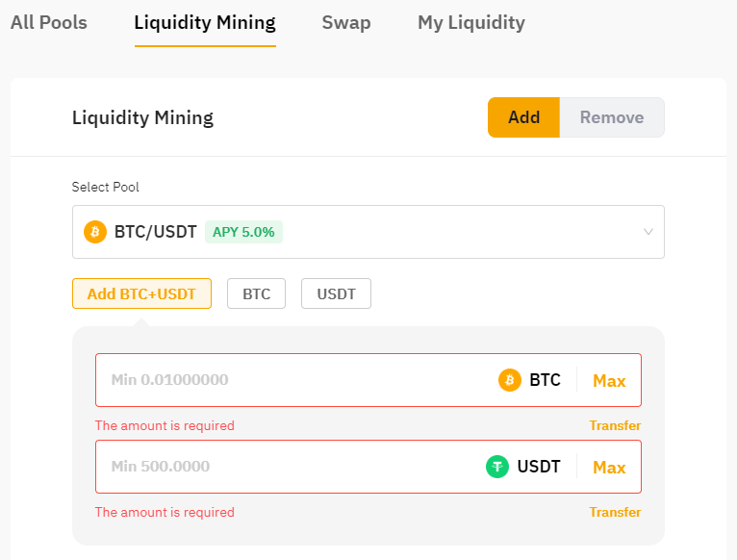The height and width of the screenshot is (560, 737).
Task: Click the Bitcoin icon in pool selector
Action: (95, 232)
